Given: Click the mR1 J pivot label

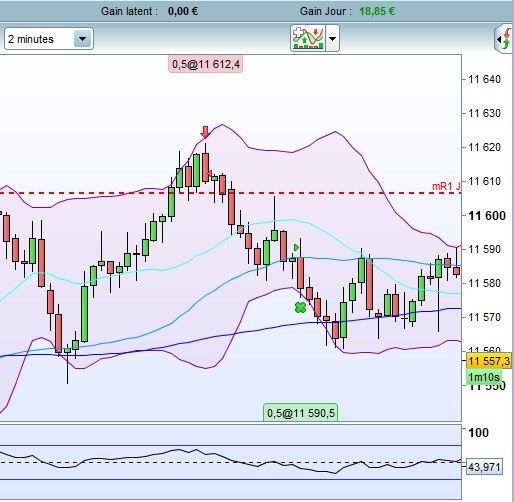Looking at the screenshot, I should pos(446,186).
